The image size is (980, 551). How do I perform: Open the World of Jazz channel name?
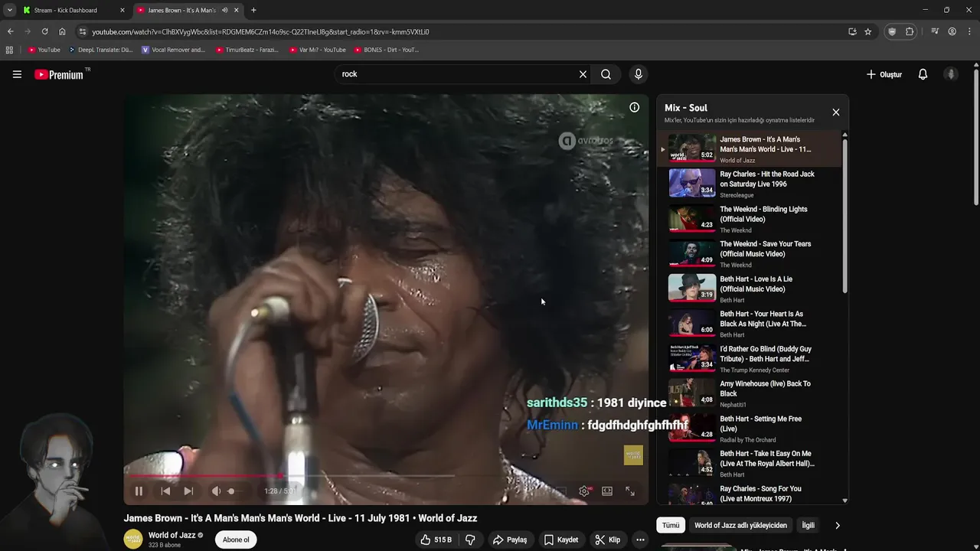(x=171, y=535)
